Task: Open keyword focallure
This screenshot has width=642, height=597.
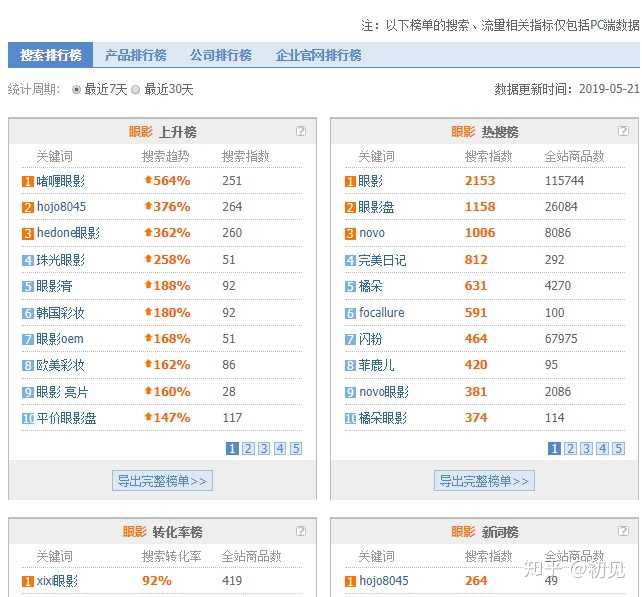Action: point(382,313)
